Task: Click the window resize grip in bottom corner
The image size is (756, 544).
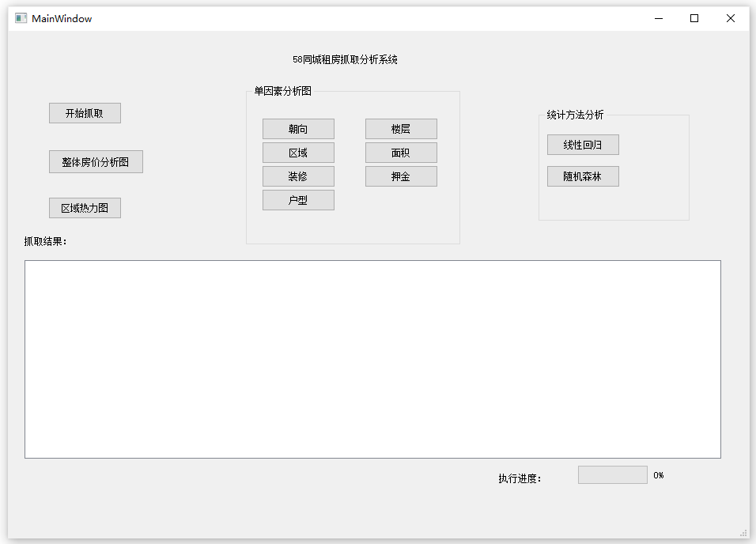Action: tap(743, 533)
